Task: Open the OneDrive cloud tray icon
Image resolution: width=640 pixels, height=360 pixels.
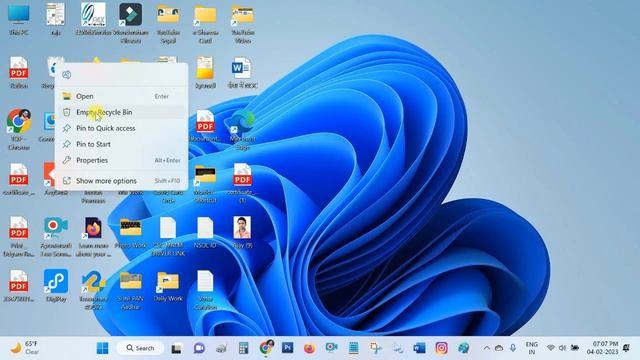Action: click(499, 348)
